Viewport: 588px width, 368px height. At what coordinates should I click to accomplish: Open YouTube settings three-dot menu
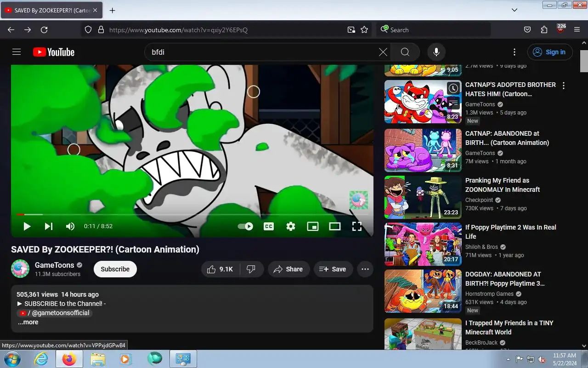(514, 52)
